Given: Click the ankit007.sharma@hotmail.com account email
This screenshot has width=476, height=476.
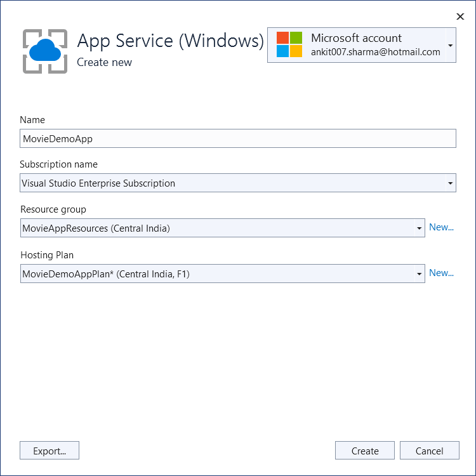Looking at the screenshot, I should click(x=375, y=53).
